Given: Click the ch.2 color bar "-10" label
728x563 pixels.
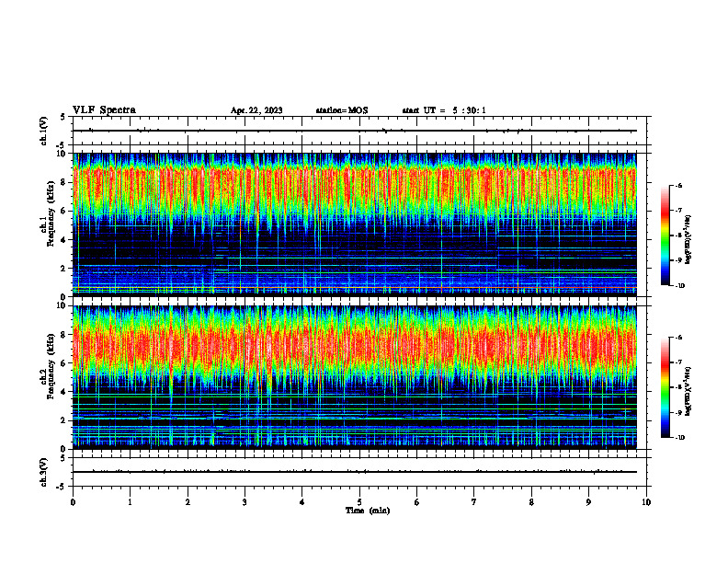Looking at the screenshot, I should tap(679, 438).
